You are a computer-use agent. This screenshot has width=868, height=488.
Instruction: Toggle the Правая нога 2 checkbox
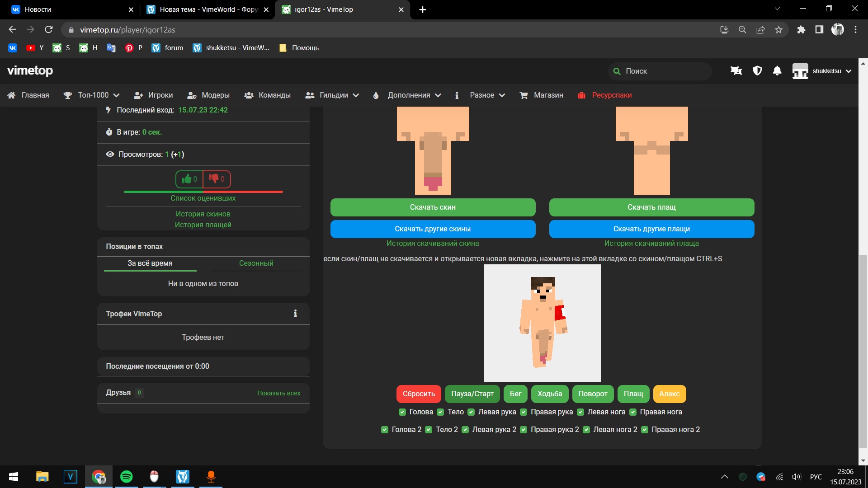tap(645, 430)
